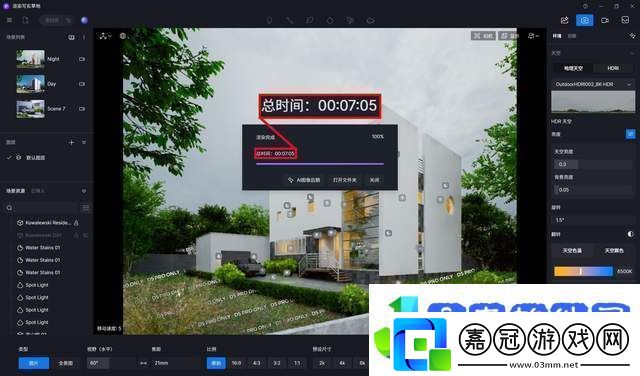This screenshot has width=640, height=376.
Task: Open the hamburger main menu
Action: point(9,20)
